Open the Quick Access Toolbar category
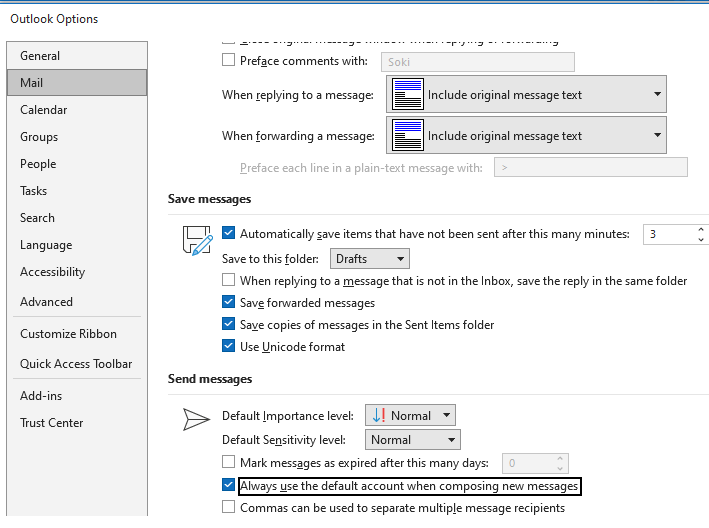709x528 pixels. 77,364
